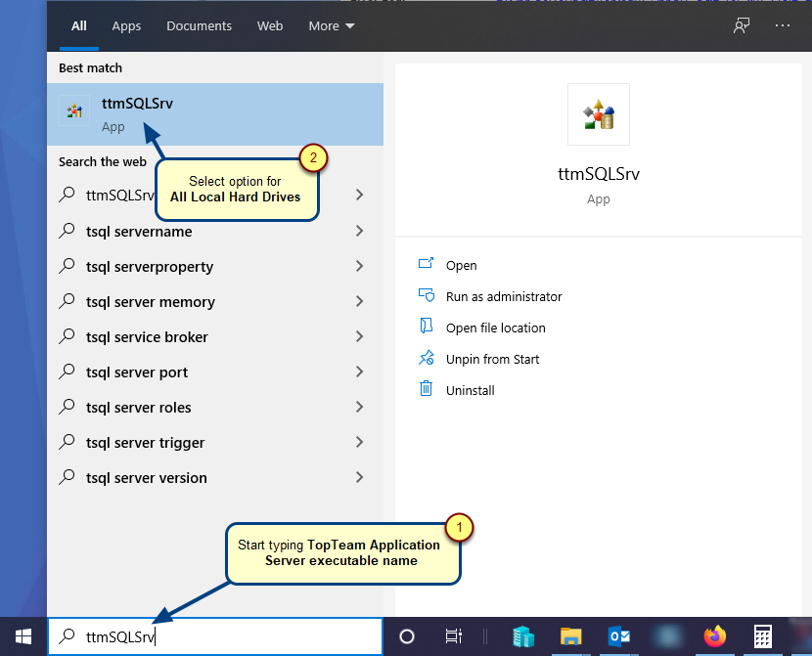Click search icon beside tsql serverproperty
The height and width of the screenshot is (656, 812).
pyautogui.click(x=67, y=265)
